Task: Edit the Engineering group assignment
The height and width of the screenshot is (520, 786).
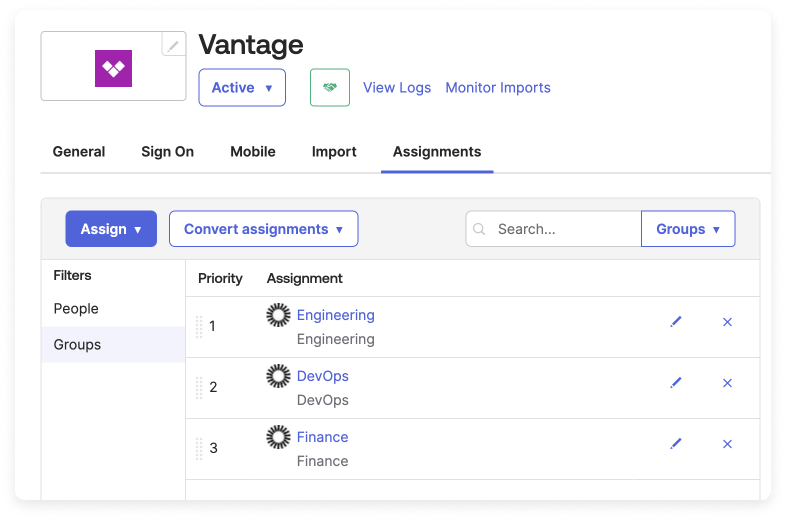Action: 676,322
